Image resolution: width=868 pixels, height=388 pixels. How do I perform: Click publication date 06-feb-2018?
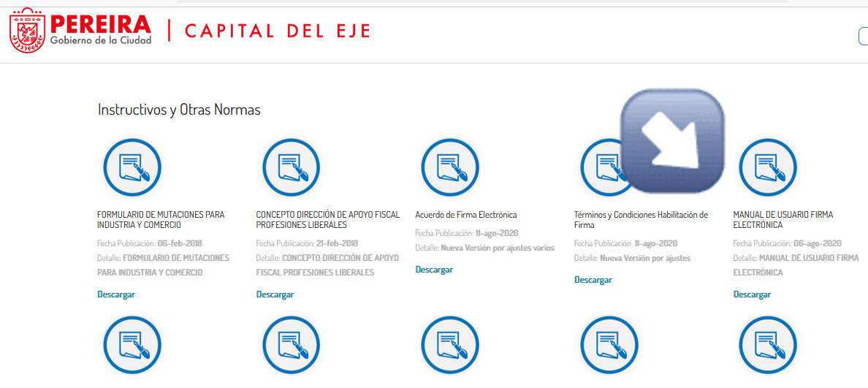[x=180, y=243]
